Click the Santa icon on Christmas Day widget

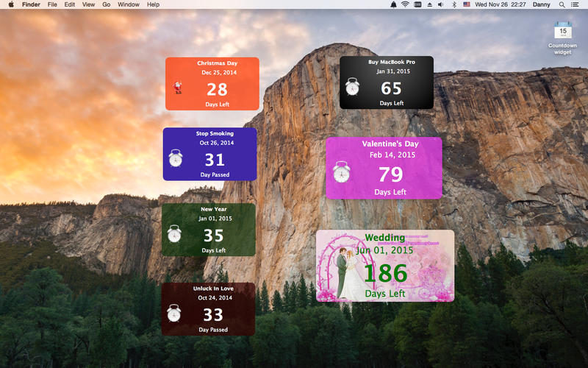click(x=177, y=88)
